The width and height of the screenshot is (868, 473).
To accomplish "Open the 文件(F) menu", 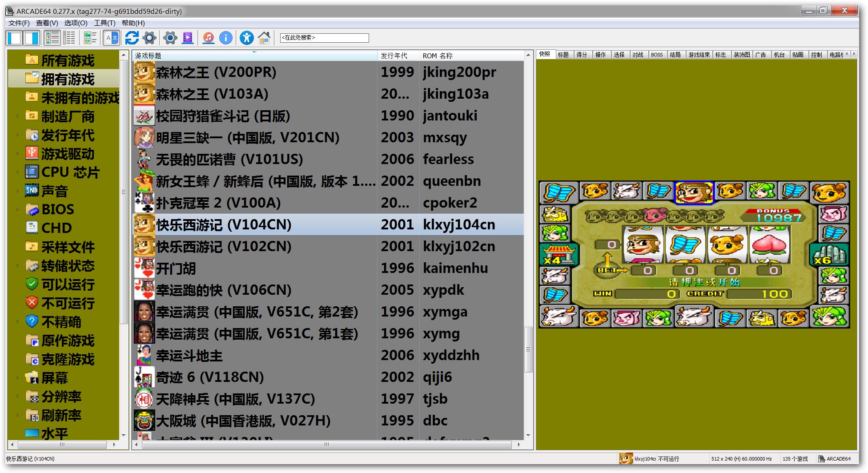I will (19, 23).
